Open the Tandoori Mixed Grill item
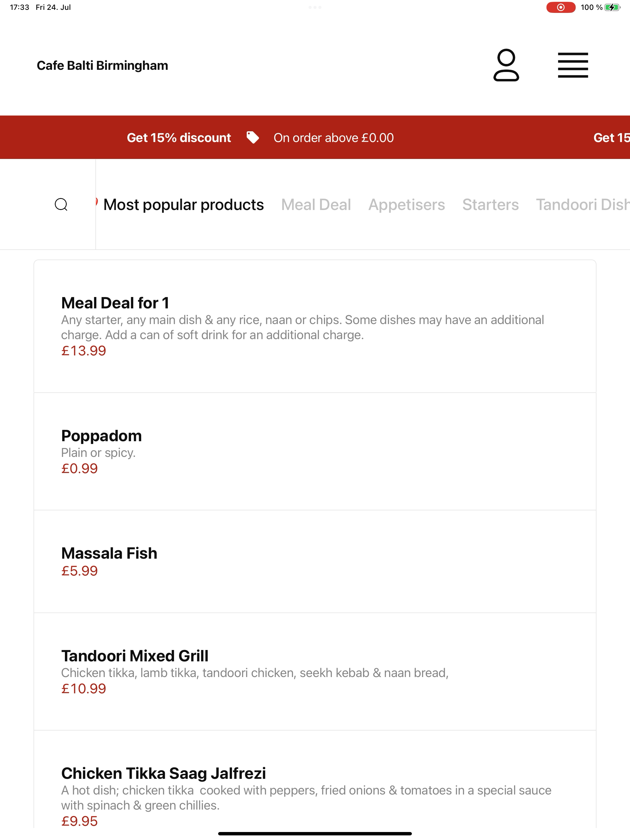630x840 pixels. (315, 672)
